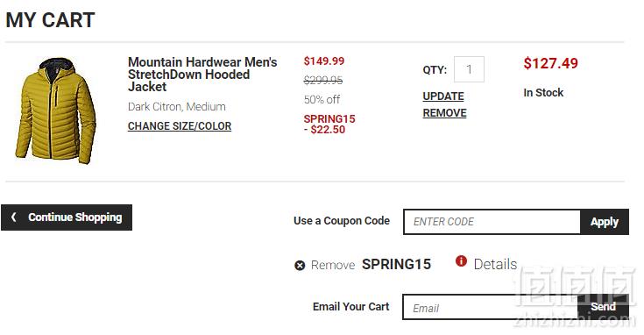Click the Continue Shopping button
This screenshot has width=644, height=335.
[67, 217]
